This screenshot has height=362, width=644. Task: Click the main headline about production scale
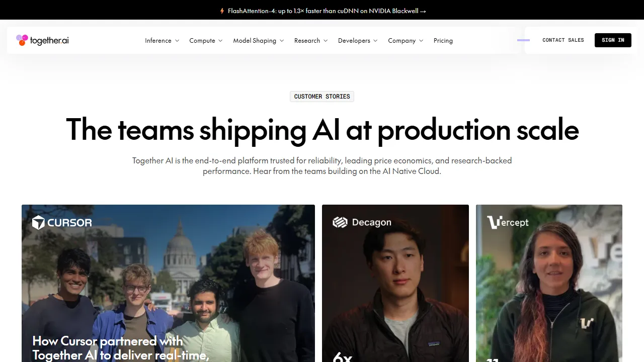[322, 130]
